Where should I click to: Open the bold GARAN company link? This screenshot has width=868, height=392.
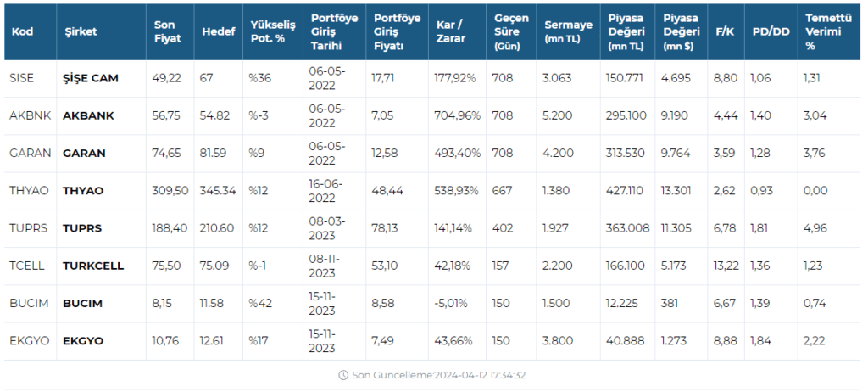point(84,154)
